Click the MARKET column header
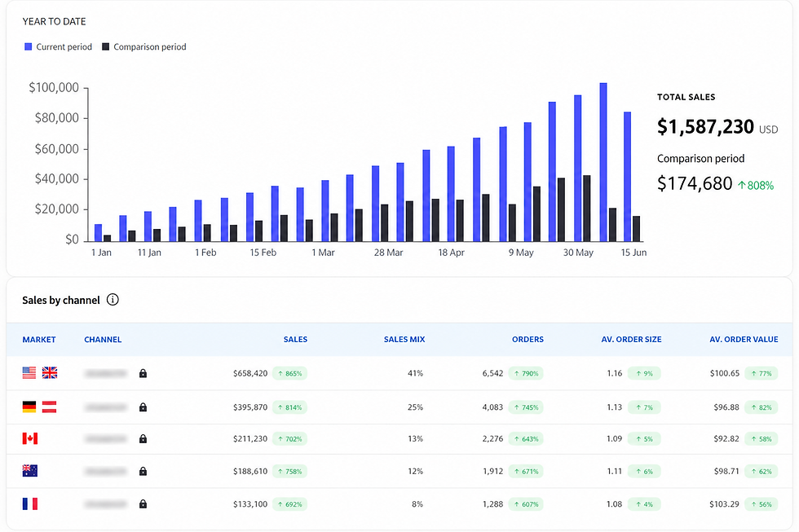Image resolution: width=799 pixels, height=532 pixels. point(39,340)
